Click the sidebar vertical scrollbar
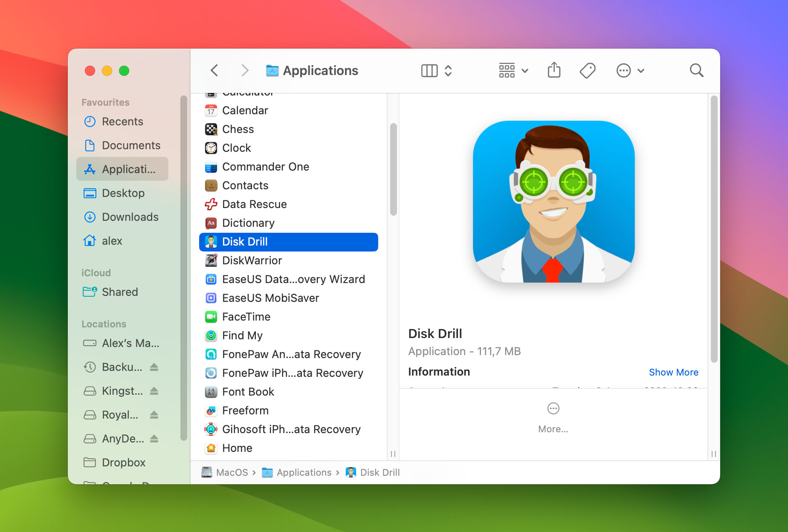The image size is (788, 532). [x=184, y=269]
